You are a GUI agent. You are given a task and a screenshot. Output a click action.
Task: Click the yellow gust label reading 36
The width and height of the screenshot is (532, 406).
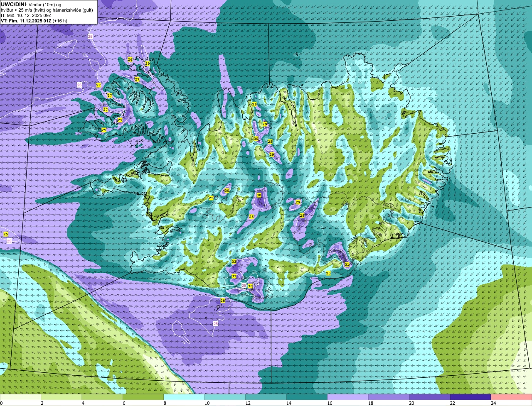tap(250, 286)
